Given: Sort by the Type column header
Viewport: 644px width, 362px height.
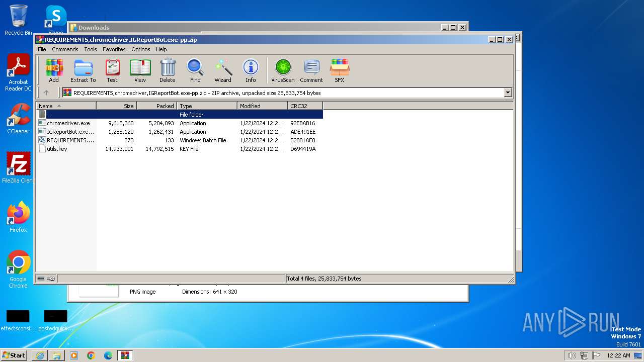Looking at the screenshot, I should pos(207,106).
